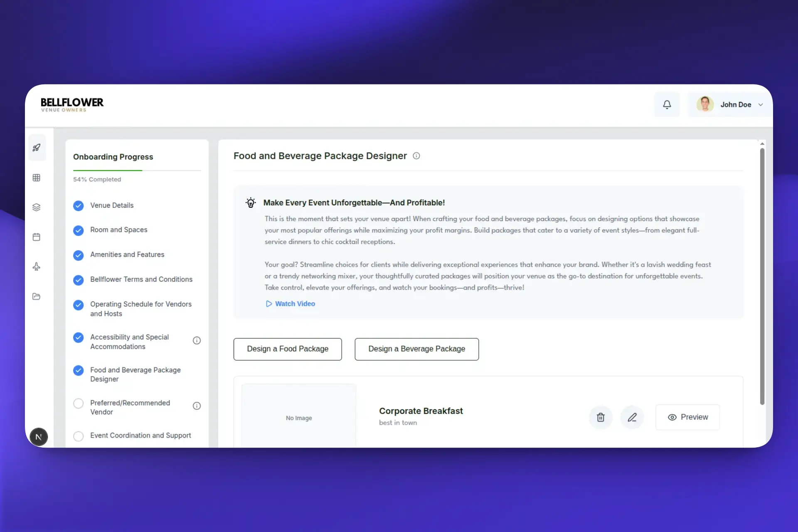798x532 pixels.
Task: Open info for Accessibility and Special Accommodations
Action: click(197, 340)
